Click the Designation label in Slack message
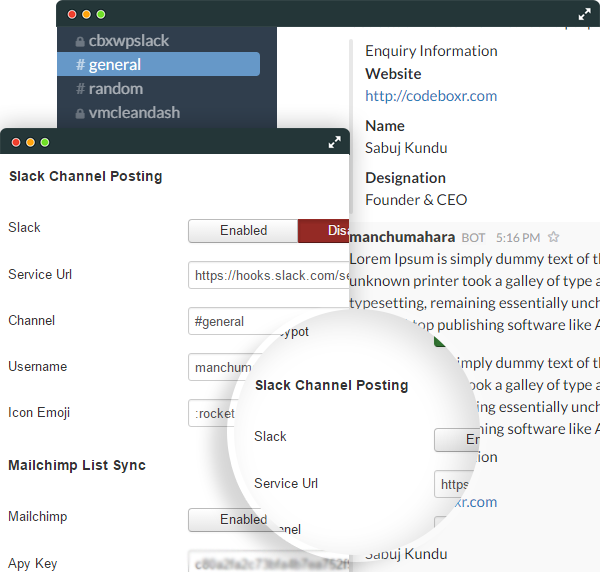Screen dimensions: 600x572 tap(405, 178)
